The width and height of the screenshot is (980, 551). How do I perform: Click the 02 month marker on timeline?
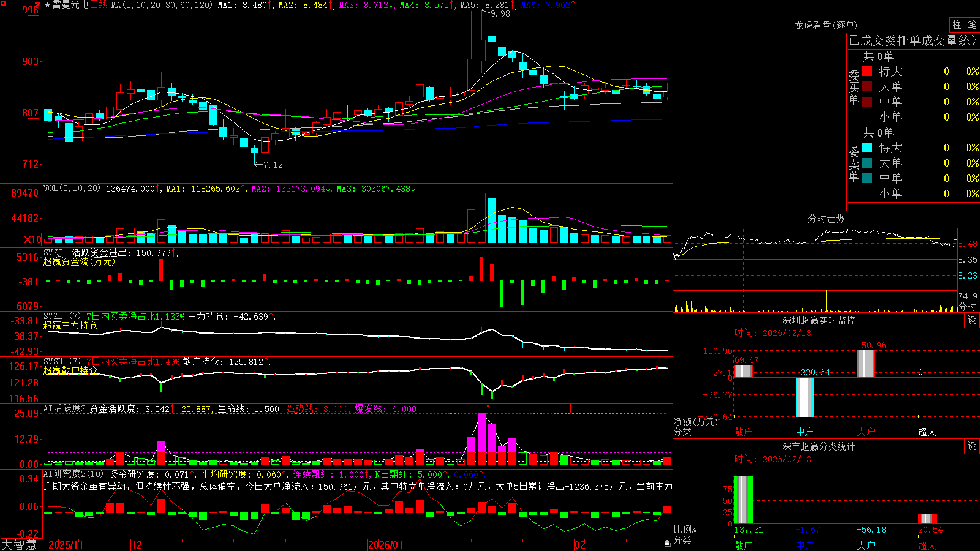(580, 545)
